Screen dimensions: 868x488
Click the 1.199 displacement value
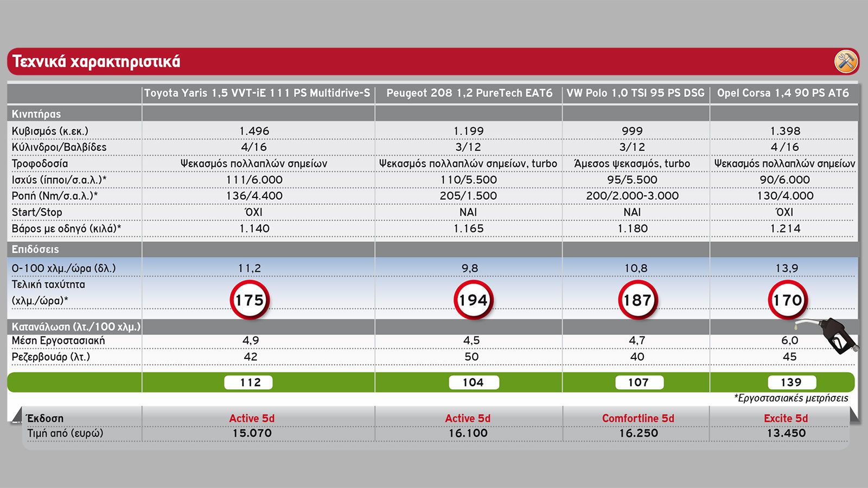click(469, 131)
